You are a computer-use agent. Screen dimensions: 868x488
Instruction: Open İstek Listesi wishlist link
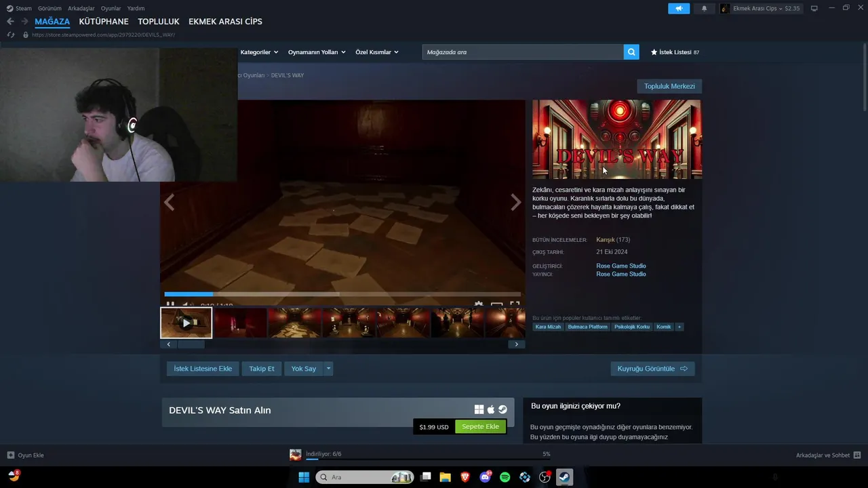pos(675,52)
